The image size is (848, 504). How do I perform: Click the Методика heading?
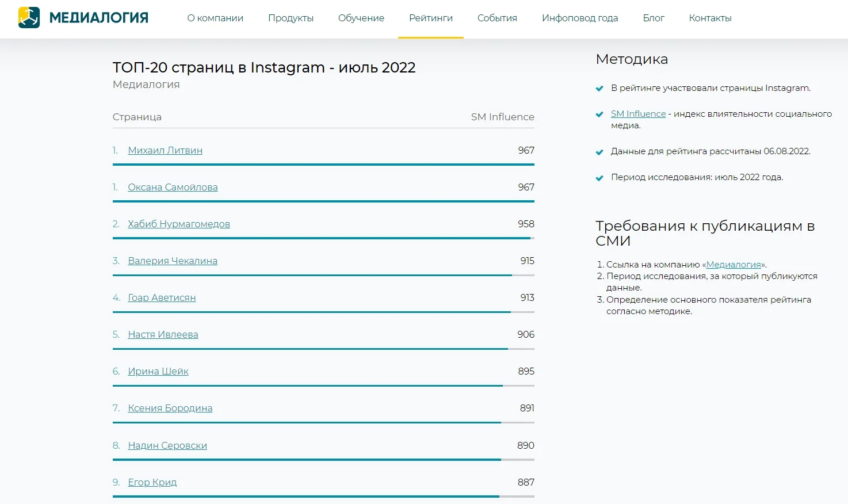[x=632, y=59]
